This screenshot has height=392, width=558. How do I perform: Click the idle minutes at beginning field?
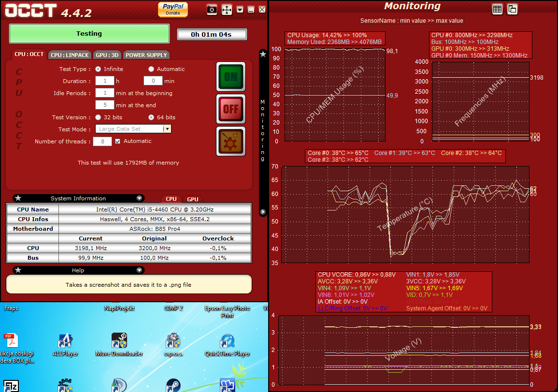[105, 93]
